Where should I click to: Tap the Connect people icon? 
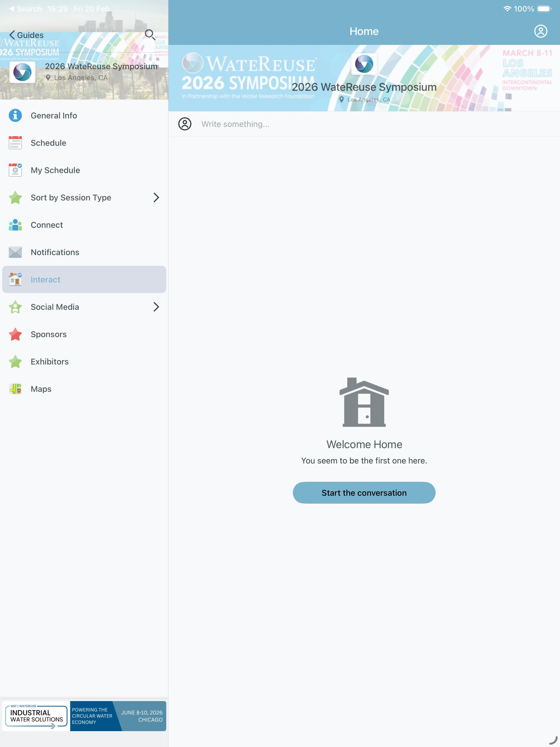pyautogui.click(x=15, y=225)
